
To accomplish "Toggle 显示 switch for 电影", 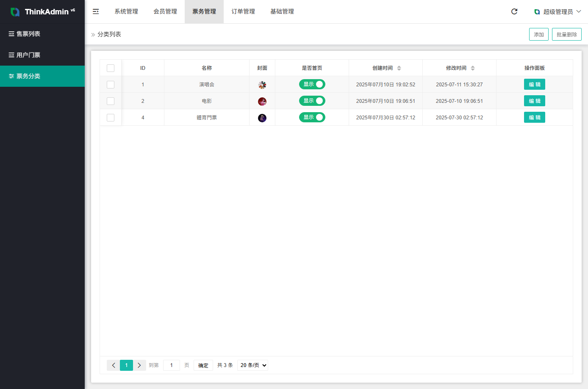I will point(312,101).
